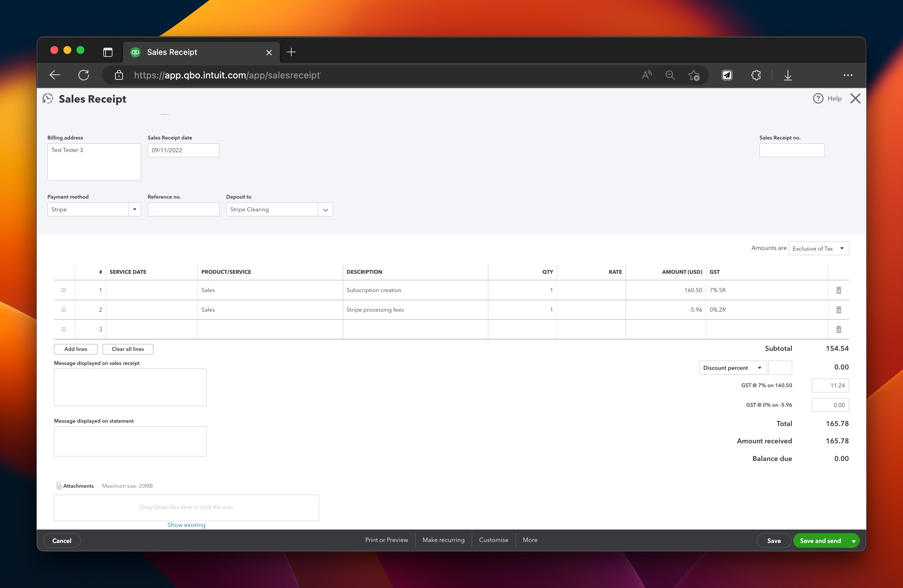Toggle the tab actions panel icon
Screen dimensions: 903x588
108,52
